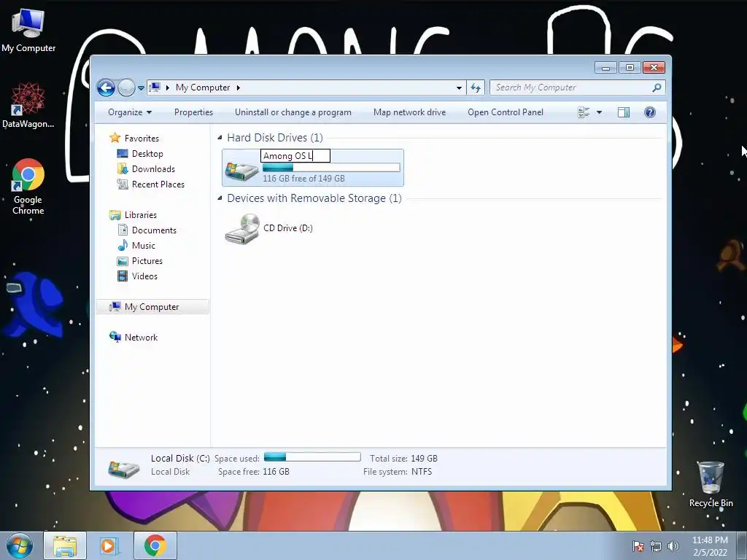This screenshot has width=747, height=560.
Task: Open Desktop under Favorites
Action: coord(147,154)
